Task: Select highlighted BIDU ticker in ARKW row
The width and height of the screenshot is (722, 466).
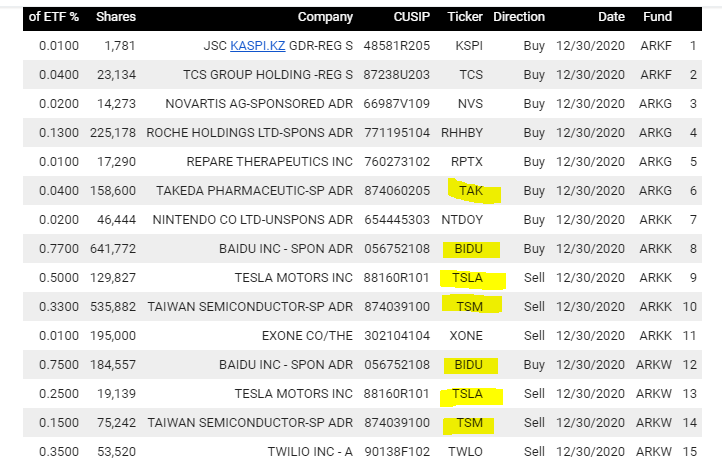Action: 469,365
